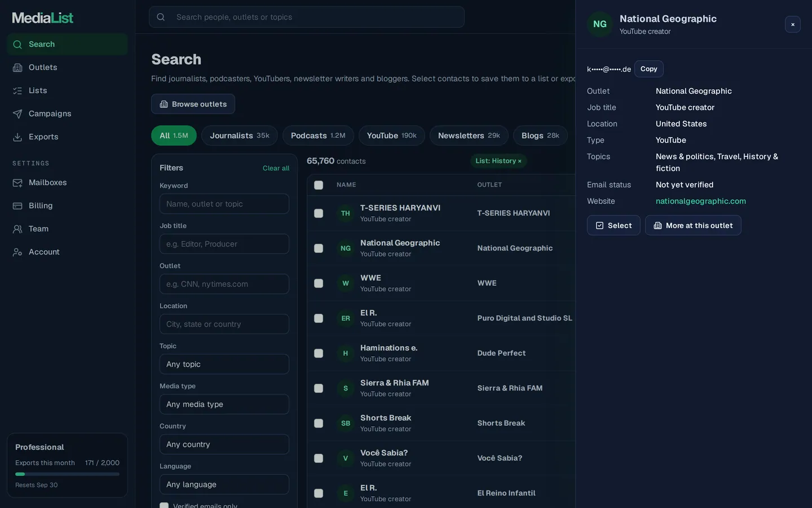Remove the List: History filter chip

pos(498,161)
